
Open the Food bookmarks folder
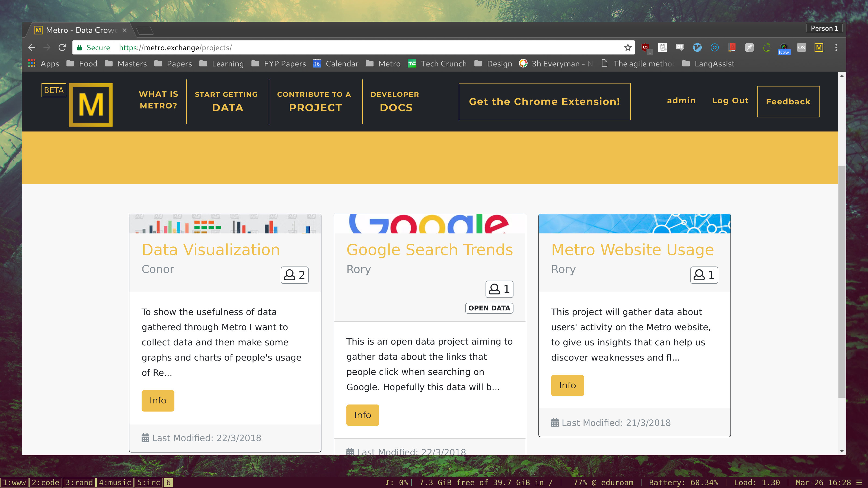click(x=82, y=64)
